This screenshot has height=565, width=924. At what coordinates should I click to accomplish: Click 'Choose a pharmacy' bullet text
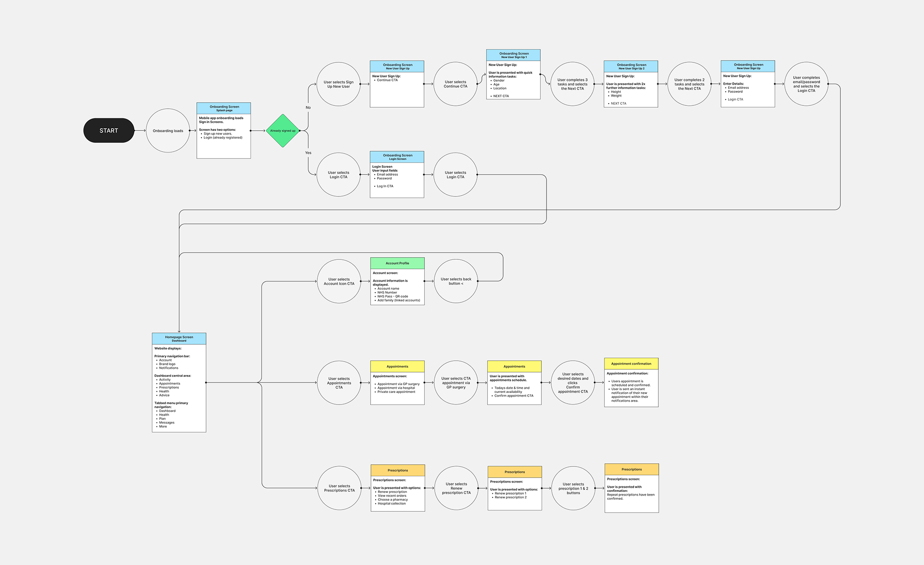point(393,499)
